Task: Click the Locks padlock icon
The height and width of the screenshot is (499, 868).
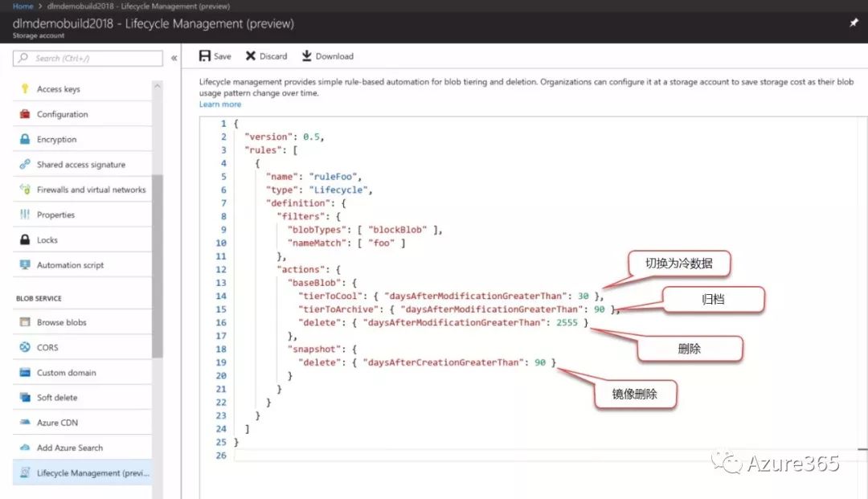Action: [24, 240]
